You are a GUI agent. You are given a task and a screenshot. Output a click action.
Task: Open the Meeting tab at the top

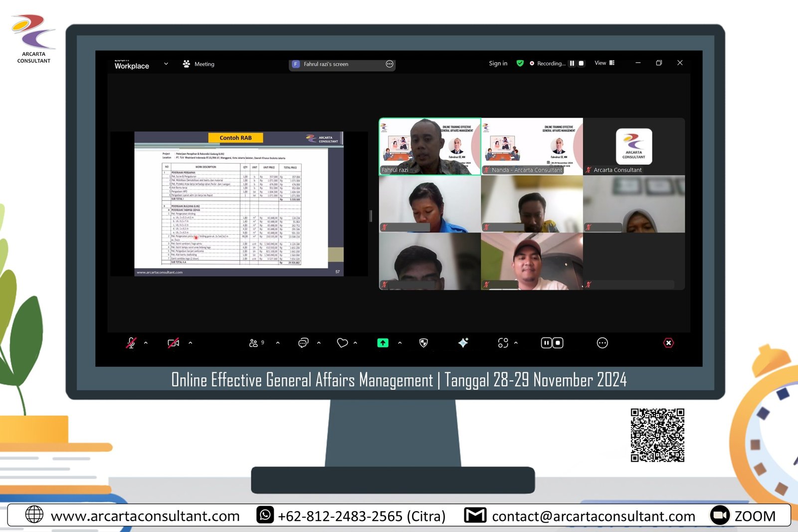[199, 64]
